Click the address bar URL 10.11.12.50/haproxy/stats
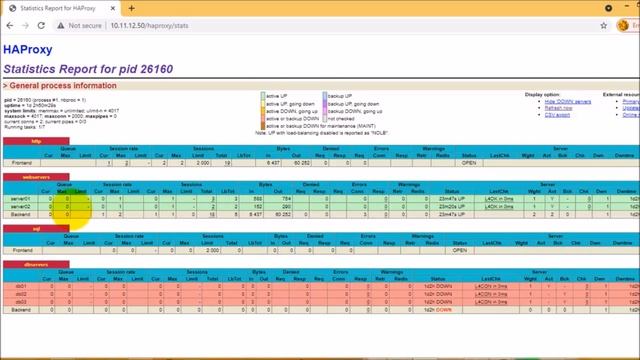The width and height of the screenshot is (640, 360). pyautogui.click(x=149, y=25)
